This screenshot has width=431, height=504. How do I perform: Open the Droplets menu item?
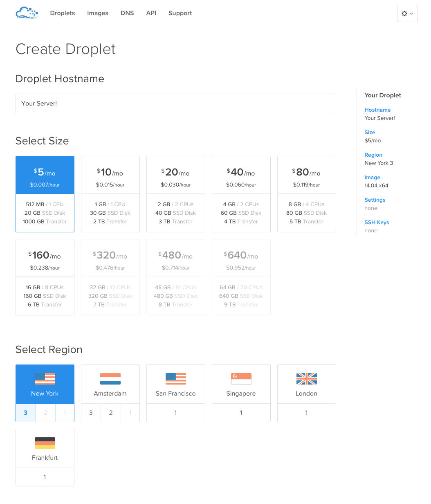point(63,13)
